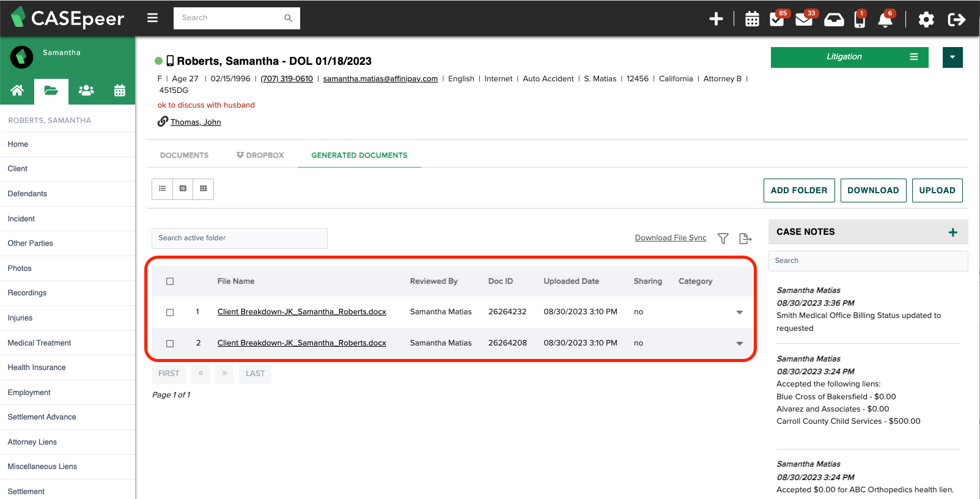
Task: Click the plus add-new icon in top bar
Action: pos(716,19)
